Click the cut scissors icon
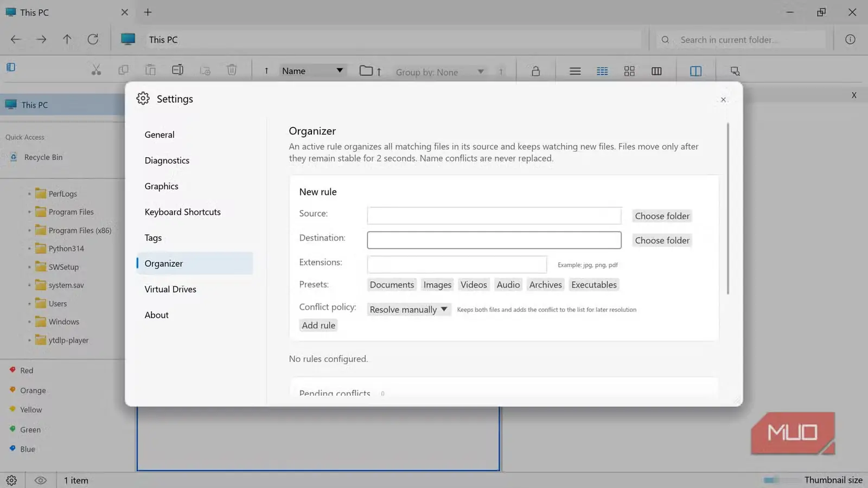Viewport: 868px width, 488px height. pos(96,70)
